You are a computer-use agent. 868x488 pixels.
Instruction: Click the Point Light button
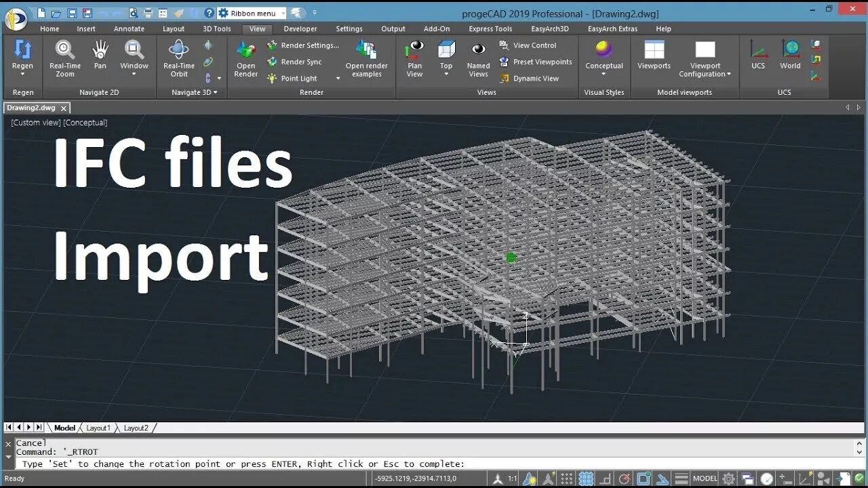pos(293,79)
